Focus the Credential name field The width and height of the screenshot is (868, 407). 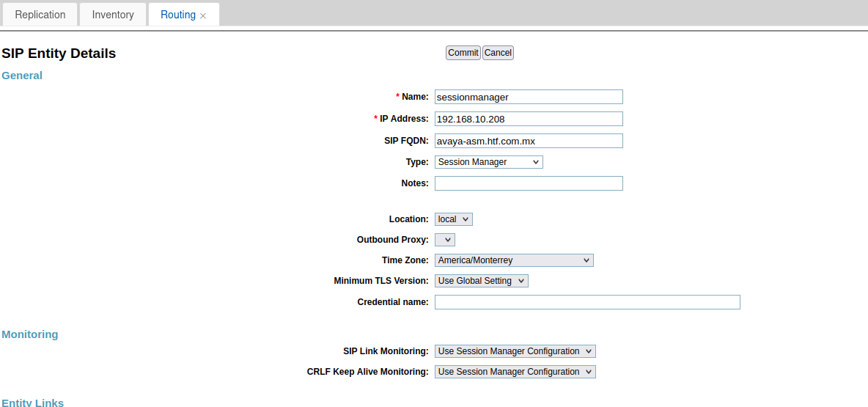pos(587,302)
